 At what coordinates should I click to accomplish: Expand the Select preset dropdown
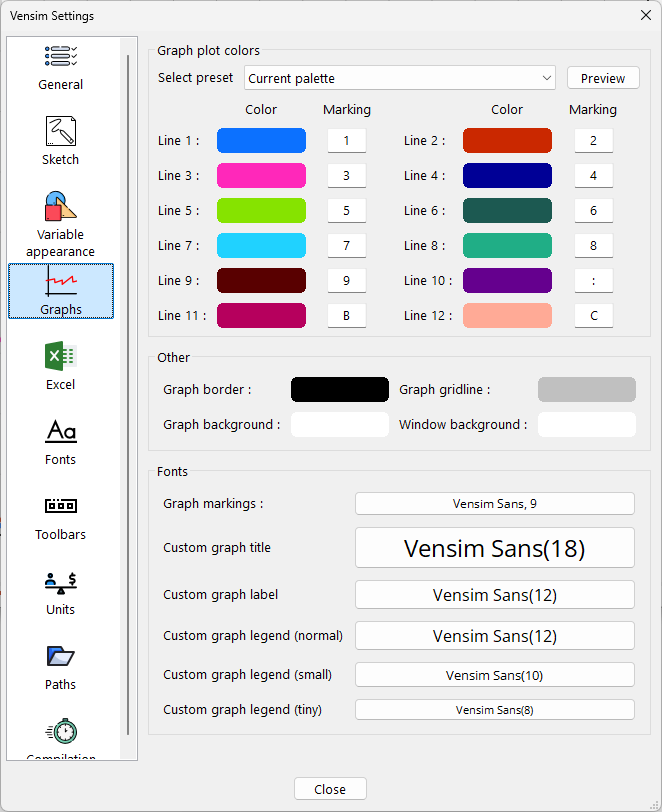coord(400,78)
